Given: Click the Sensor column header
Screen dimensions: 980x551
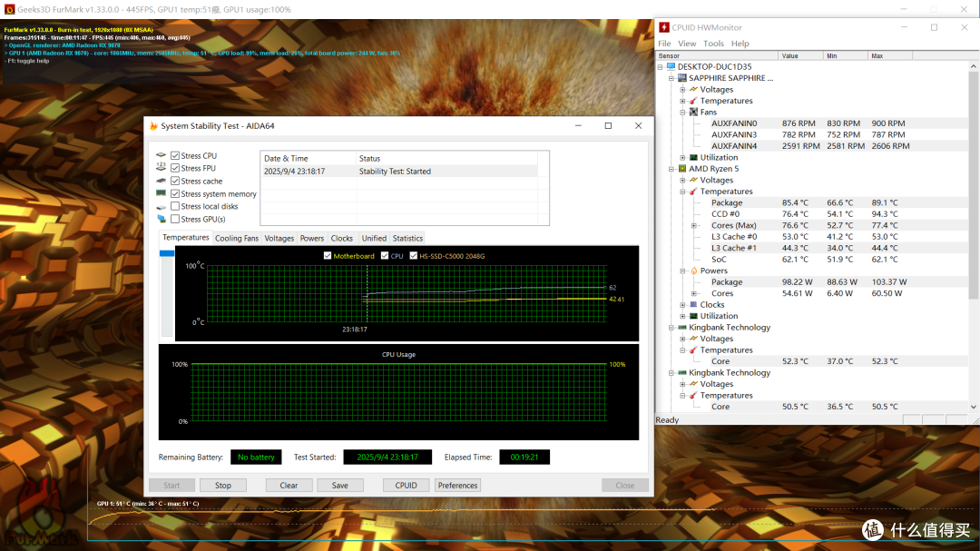Looking at the screenshot, I should pyautogui.click(x=716, y=55).
